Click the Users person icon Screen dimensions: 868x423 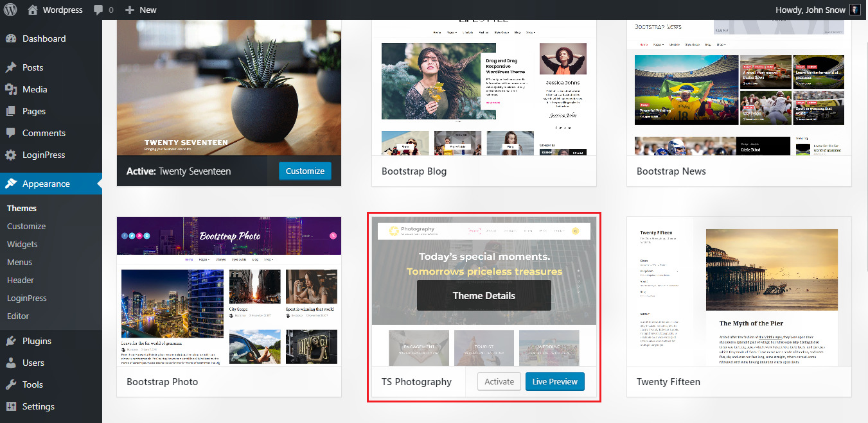click(x=11, y=363)
